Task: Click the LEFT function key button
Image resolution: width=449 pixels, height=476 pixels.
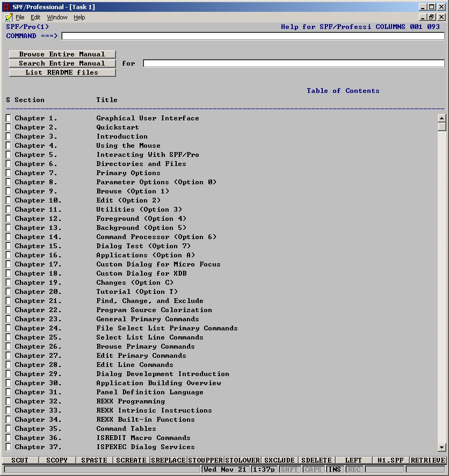Action: (353, 460)
